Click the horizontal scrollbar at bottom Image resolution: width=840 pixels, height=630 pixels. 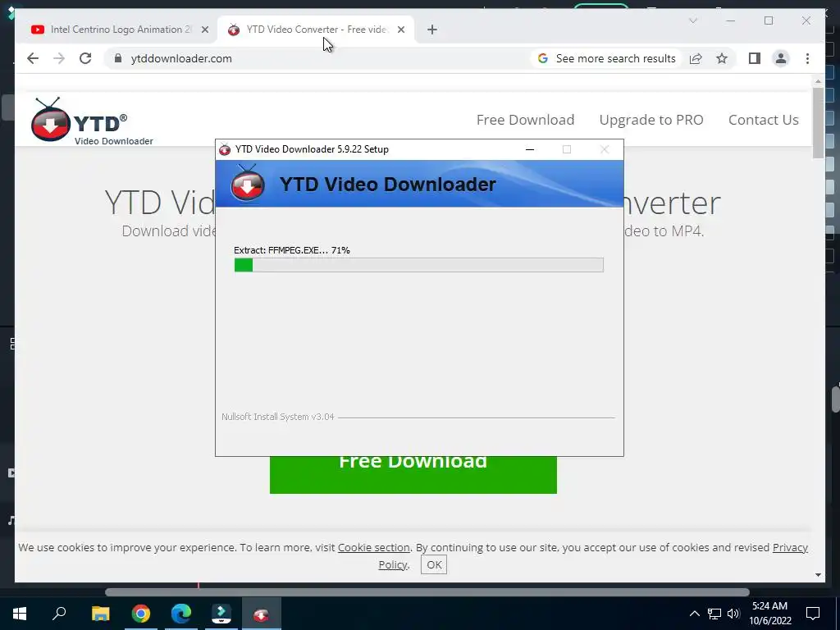coord(427,592)
